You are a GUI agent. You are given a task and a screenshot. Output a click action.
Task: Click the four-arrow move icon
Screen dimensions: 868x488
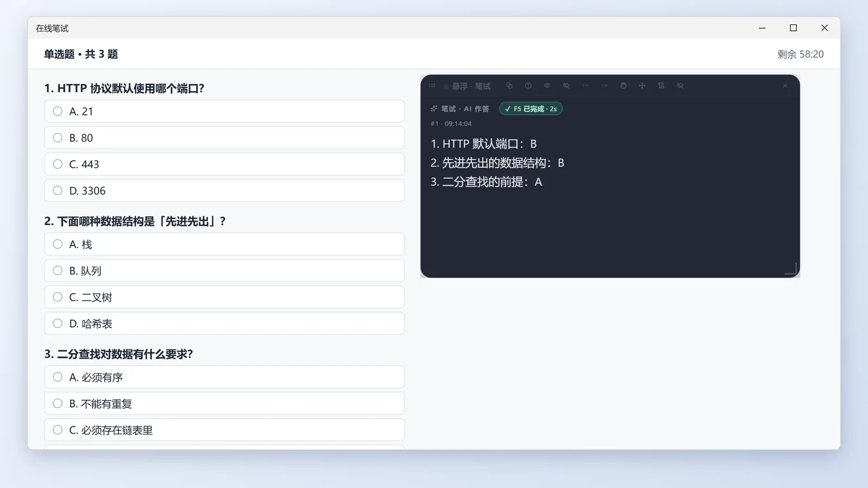click(x=642, y=86)
